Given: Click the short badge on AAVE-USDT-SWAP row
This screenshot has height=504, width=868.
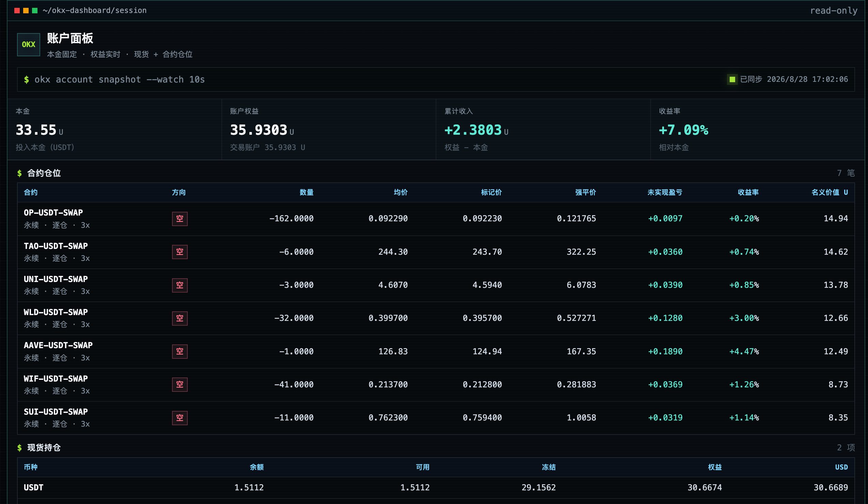Looking at the screenshot, I should [x=180, y=352].
